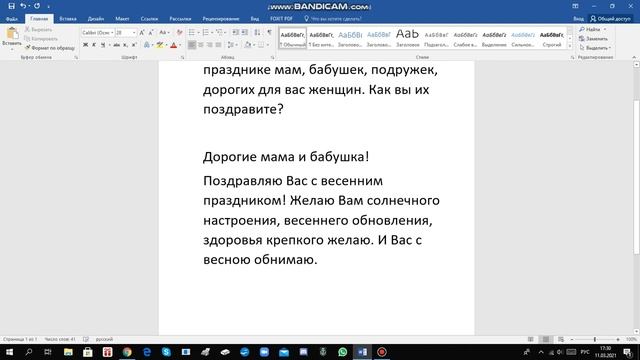Center the paragraph text

click(x=200, y=45)
